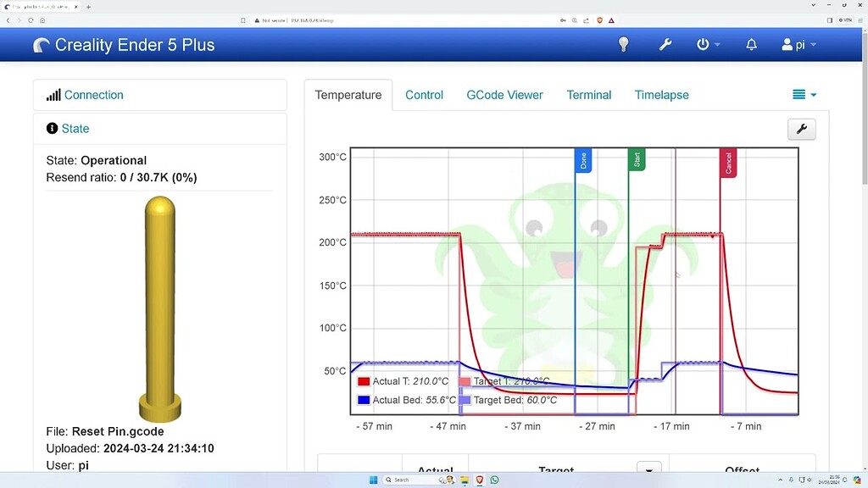Open notifications via the bell icon
Image resolution: width=868 pixels, height=488 pixels.
[750, 44]
